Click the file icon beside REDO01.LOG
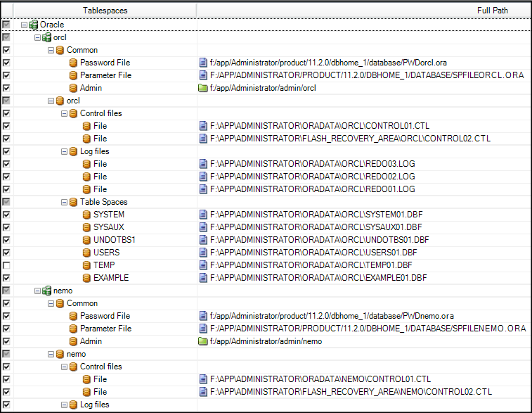The image size is (532, 413). pos(203,189)
